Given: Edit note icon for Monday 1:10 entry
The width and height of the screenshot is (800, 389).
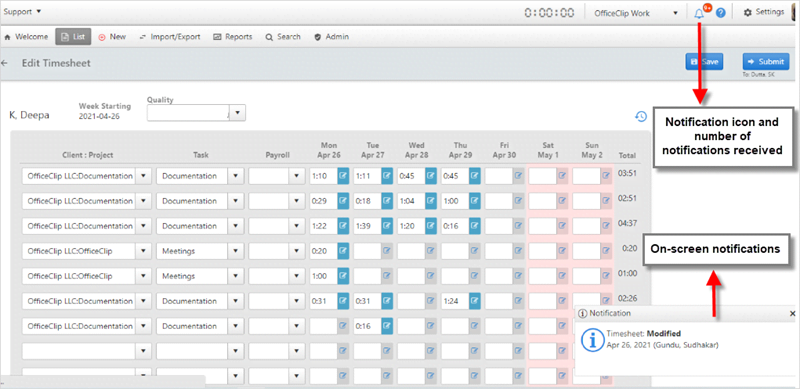Looking at the screenshot, I should 343,176.
